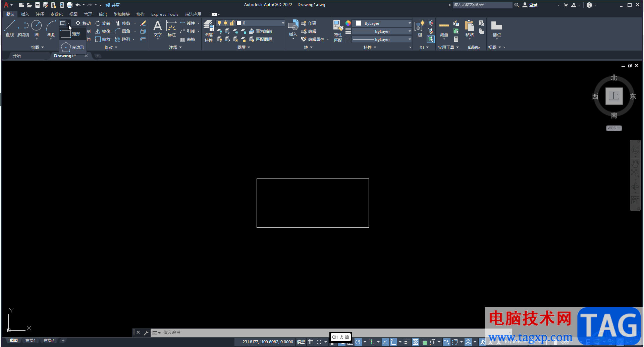This screenshot has height=347, width=644.
Task: Open the Express Tools ribbon tab
Action: [165, 14]
